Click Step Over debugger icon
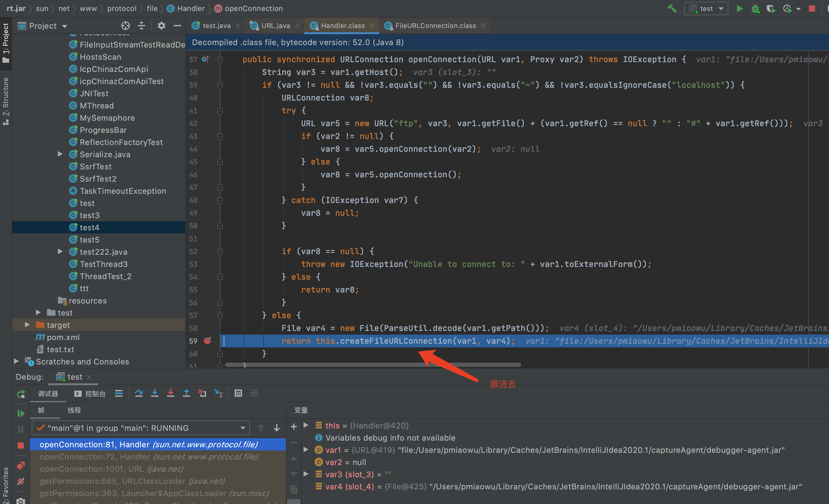Image resolution: width=829 pixels, height=504 pixels. point(139,393)
